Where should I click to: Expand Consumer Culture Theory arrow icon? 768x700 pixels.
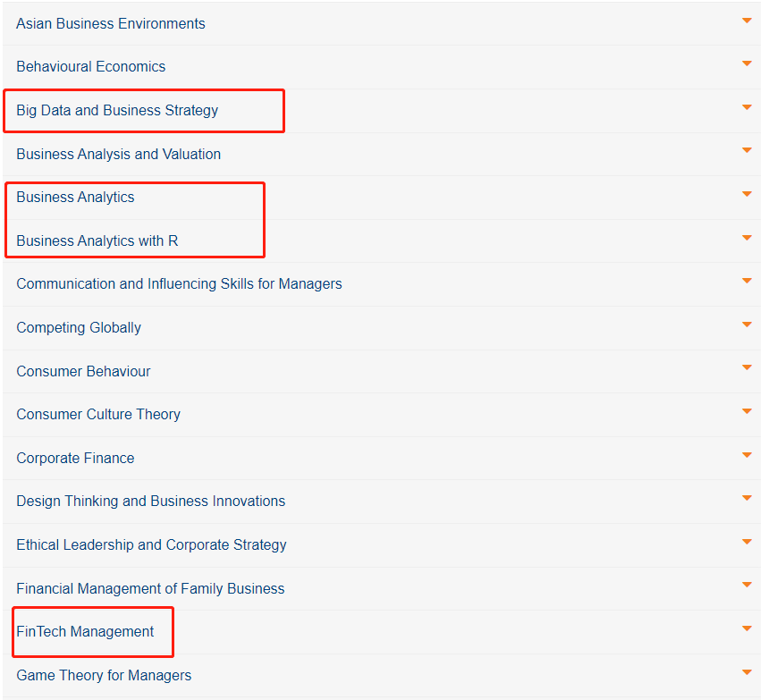pyautogui.click(x=747, y=411)
